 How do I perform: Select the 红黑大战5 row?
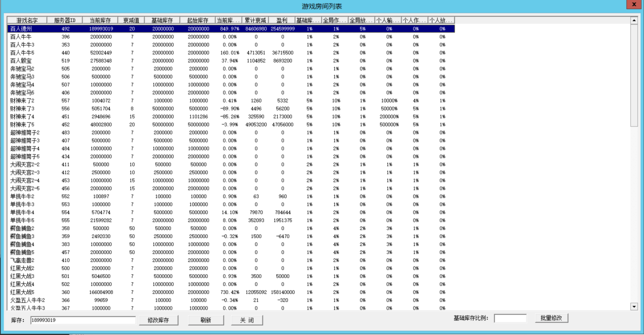(x=22, y=292)
